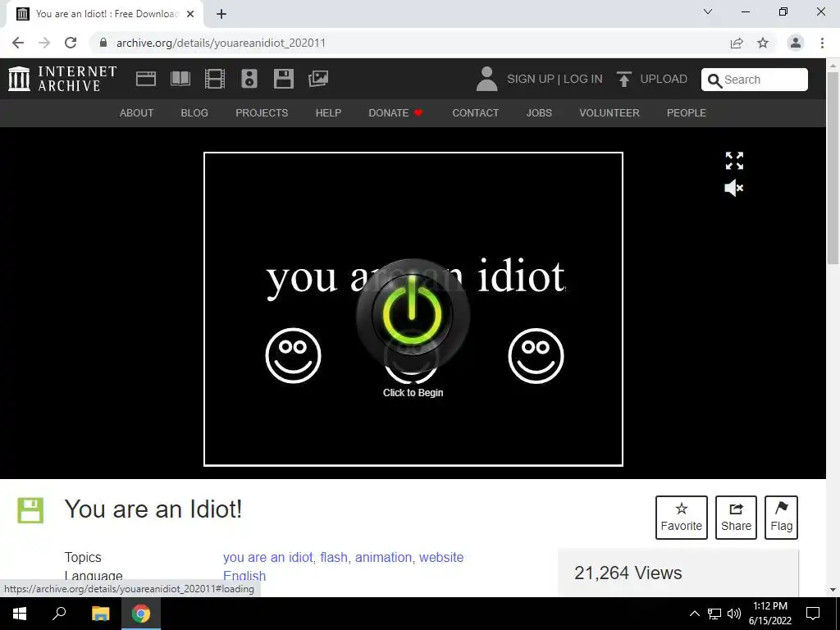The width and height of the screenshot is (840, 630).
Task: Flag this item
Action: (781, 517)
